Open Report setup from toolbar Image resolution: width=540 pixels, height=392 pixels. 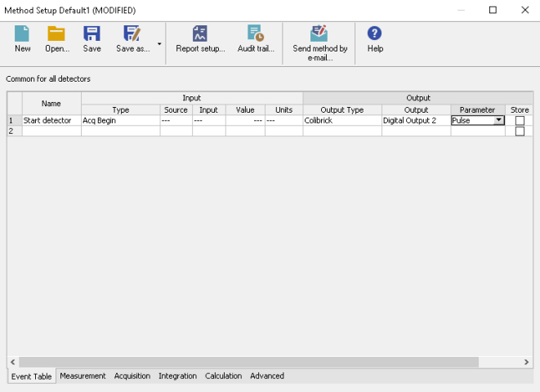point(200,39)
